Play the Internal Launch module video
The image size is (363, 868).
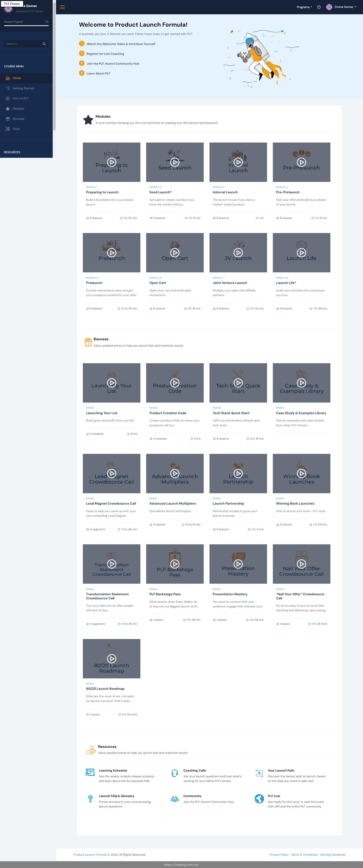pyautogui.click(x=238, y=162)
